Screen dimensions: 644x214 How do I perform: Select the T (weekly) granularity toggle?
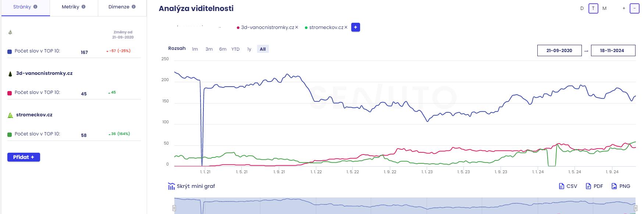[593, 8]
